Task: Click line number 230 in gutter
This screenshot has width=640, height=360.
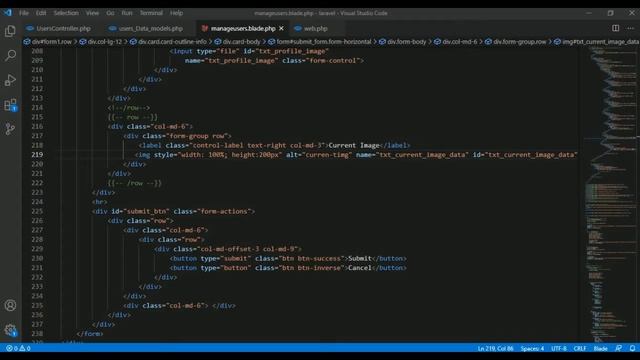Action: tap(37, 258)
